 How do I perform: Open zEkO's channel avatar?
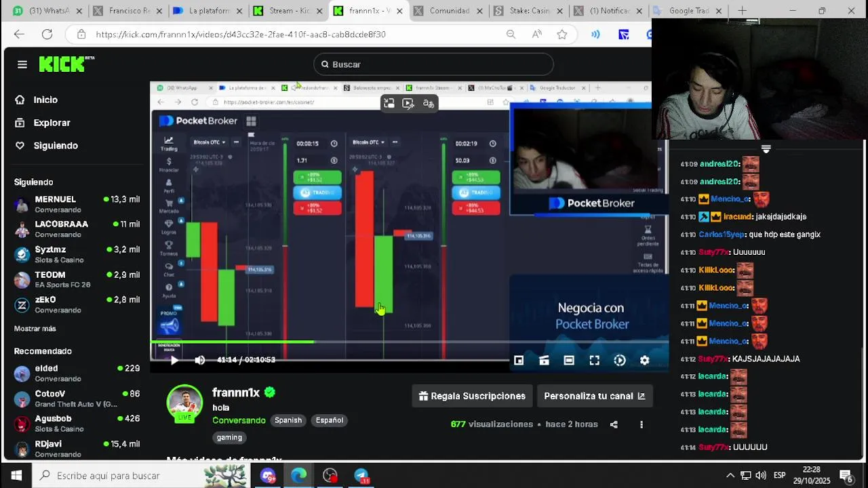click(22, 305)
